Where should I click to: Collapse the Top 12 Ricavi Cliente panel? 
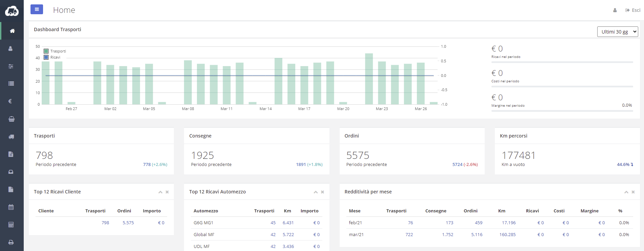pos(160,192)
